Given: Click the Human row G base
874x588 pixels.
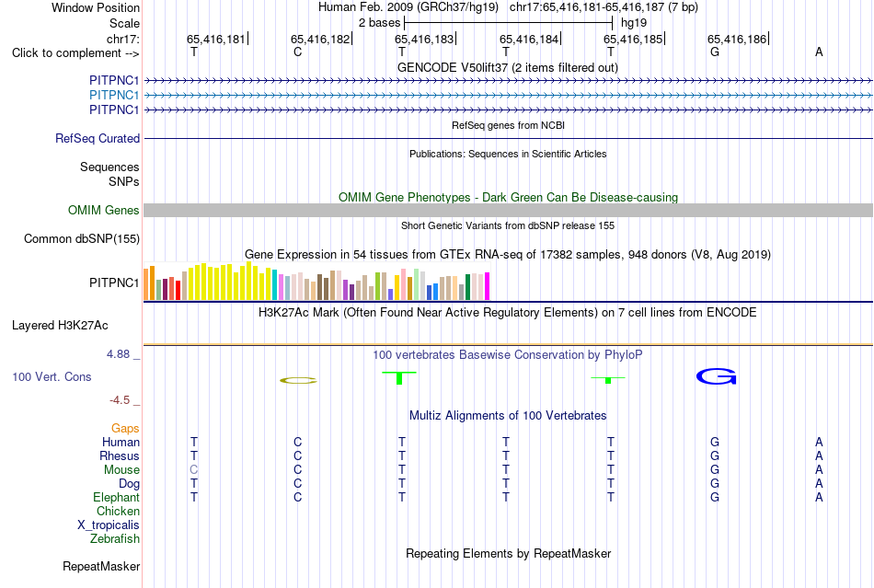Looking at the screenshot, I should 715,442.
